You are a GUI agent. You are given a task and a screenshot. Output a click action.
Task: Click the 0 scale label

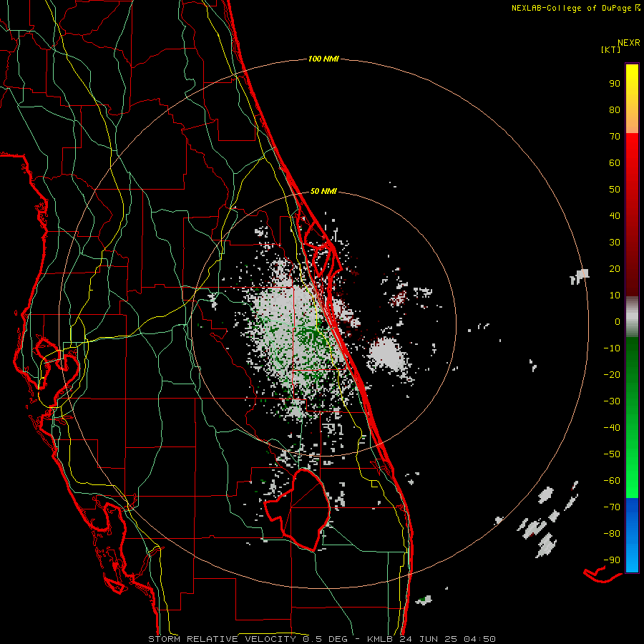tap(618, 322)
